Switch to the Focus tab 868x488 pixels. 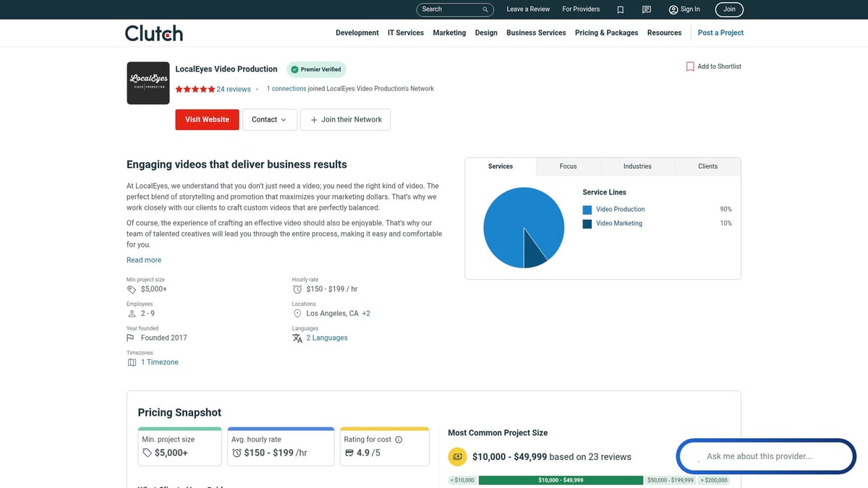pyautogui.click(x=569, y=166)
